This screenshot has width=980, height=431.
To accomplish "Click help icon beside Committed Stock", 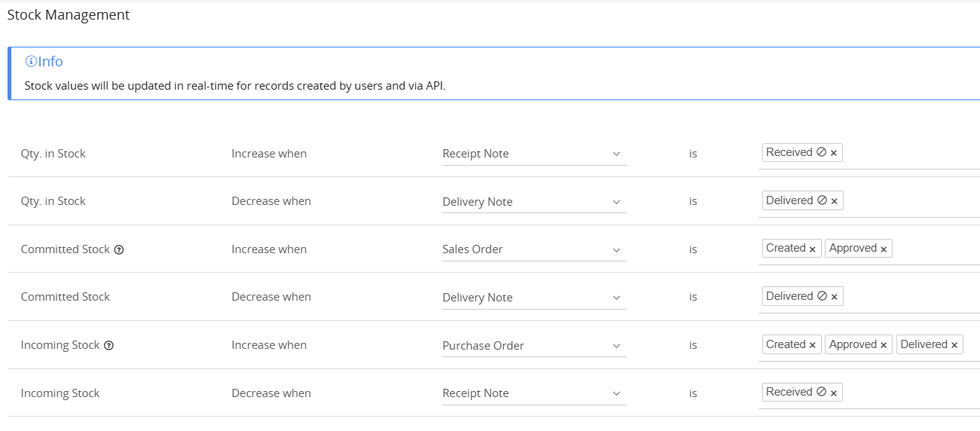I will coord(119,250).
